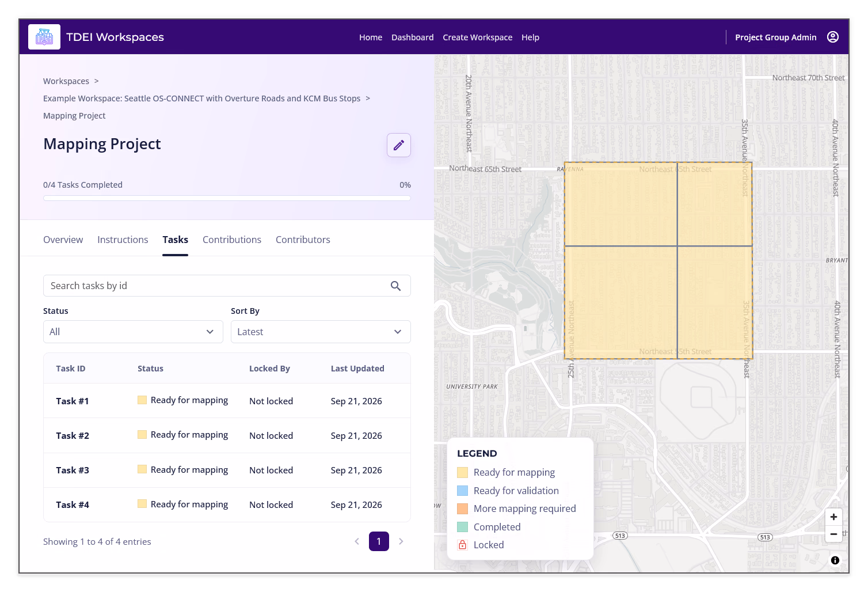This screenshot has width=868, height=592.
Task: Click the Locked By column header
Action: (269, 369)
